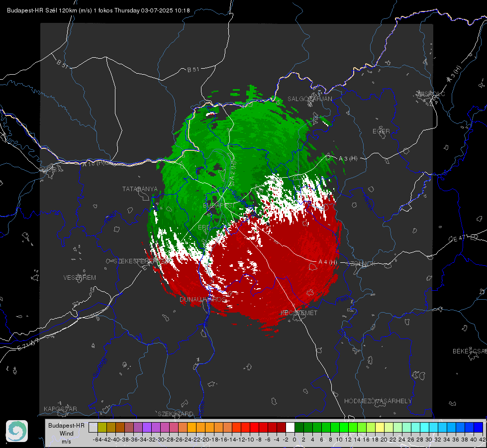Screen dimensions: 487x448
Task: Click the SALGOTARJAN city label
Action: tap(309, 99)
